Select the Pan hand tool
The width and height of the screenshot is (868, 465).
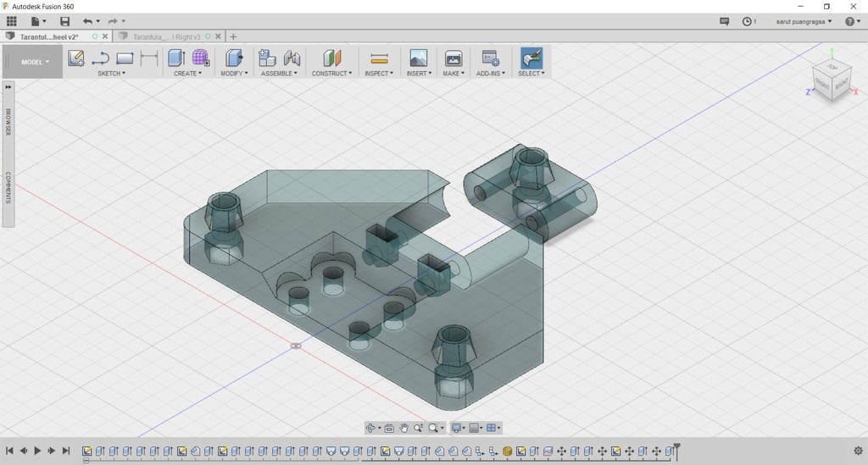click(404, 428)
